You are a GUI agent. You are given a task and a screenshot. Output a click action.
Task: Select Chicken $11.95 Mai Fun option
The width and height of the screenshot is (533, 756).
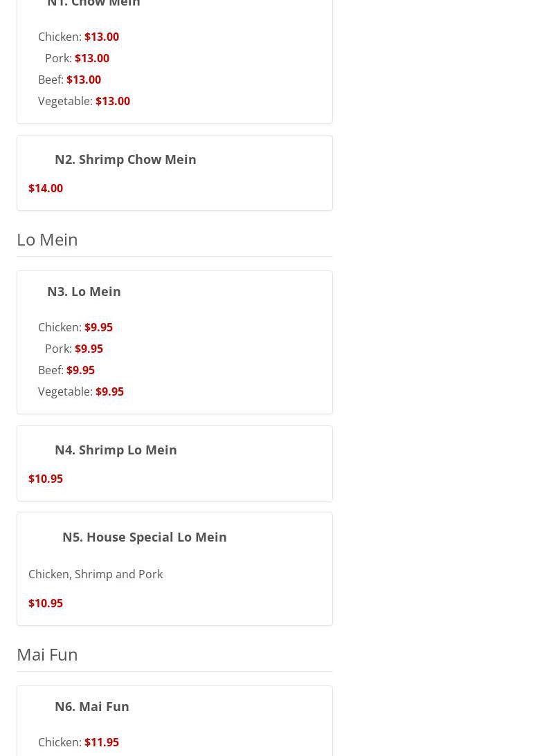coord(78,742)
